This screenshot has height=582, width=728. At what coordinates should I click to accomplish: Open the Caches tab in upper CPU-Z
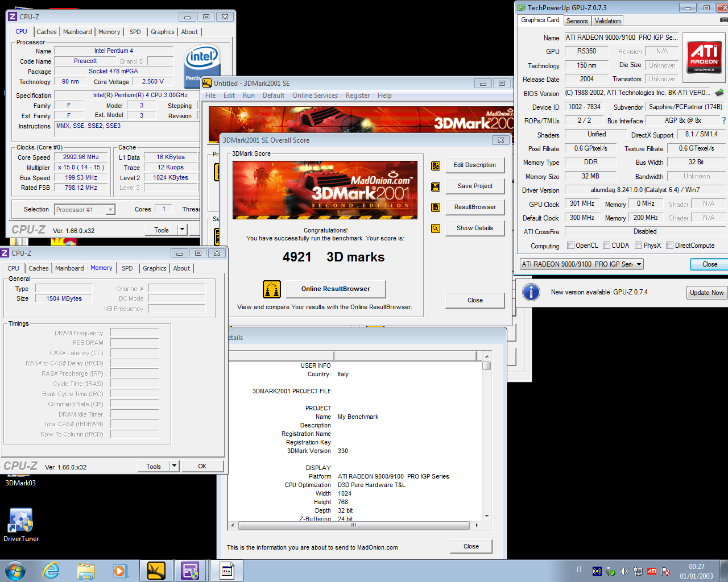47,32
